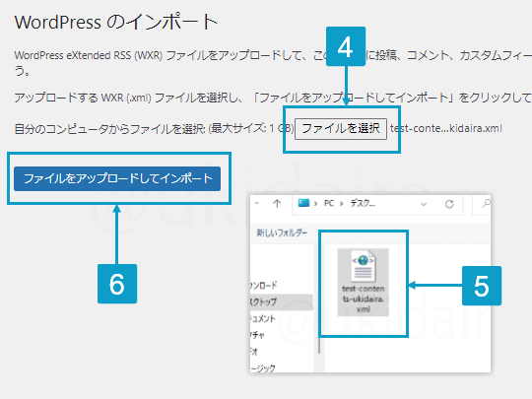Screen dimensions: 532x399
Task: Open recent locations dropdown beside up arrow
Action: (257, 203)
